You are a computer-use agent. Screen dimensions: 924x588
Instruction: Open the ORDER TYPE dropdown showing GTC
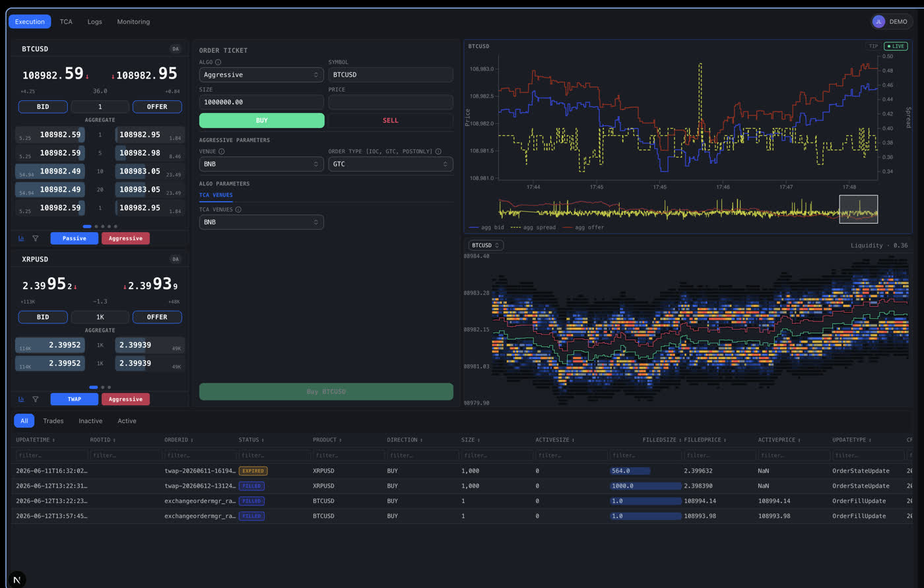[x=391, y=164]
